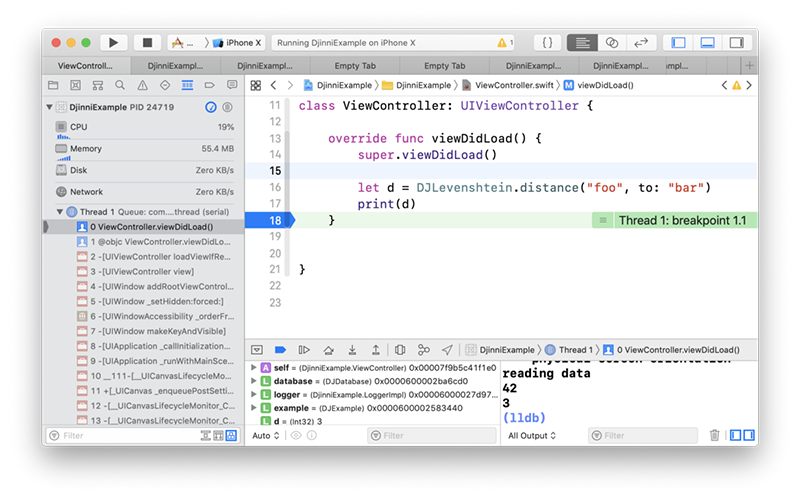Click the Step Over debug icon

[x=328, y=350]
